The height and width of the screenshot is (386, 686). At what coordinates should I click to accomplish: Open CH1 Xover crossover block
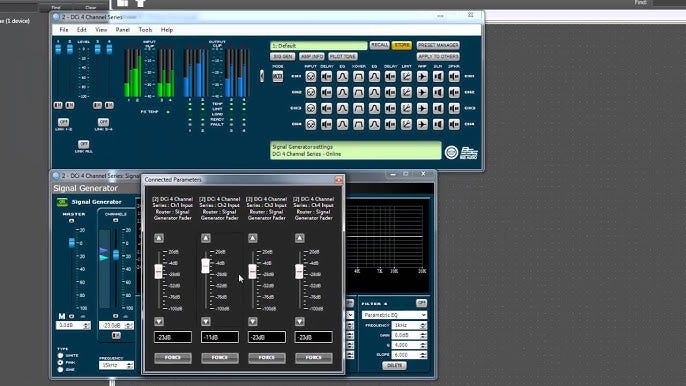click(358, 76)
